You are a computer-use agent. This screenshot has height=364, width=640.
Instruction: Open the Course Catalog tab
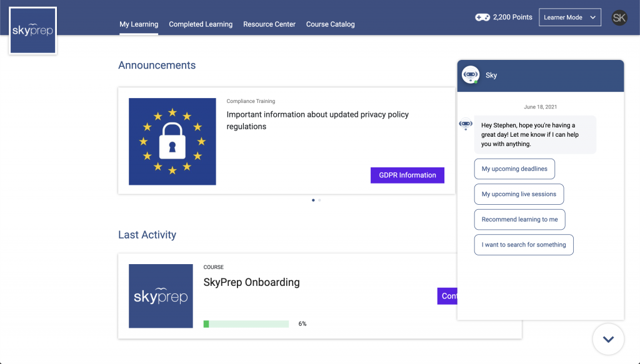[330, 24]
